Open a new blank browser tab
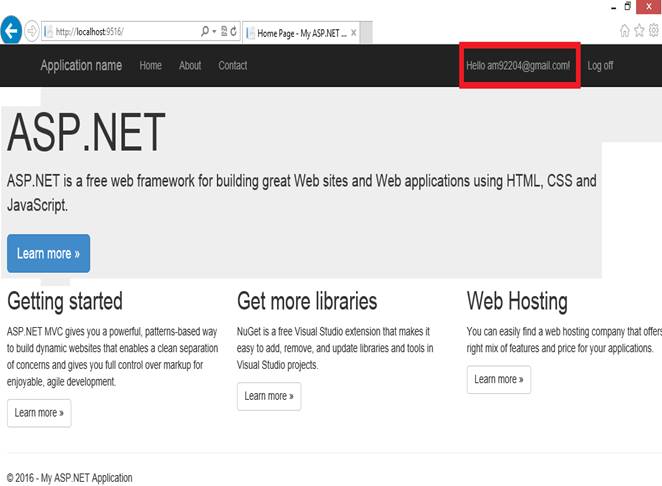 [366, 33]
